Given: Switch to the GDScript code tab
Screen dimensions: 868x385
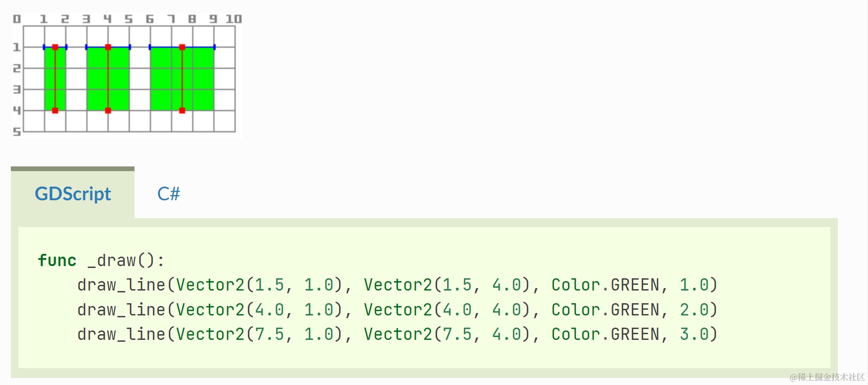Looking at the screenshot, I should click(x=73, y=194).
